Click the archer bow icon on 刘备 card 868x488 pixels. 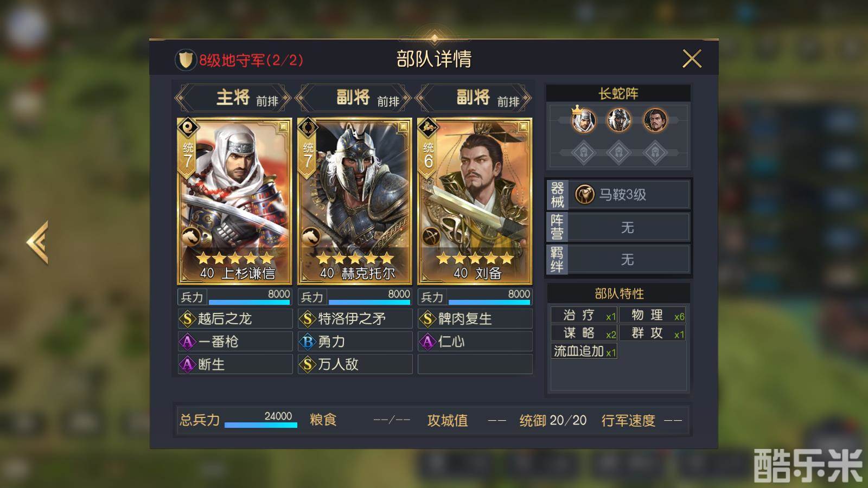[x=431, y=236]
